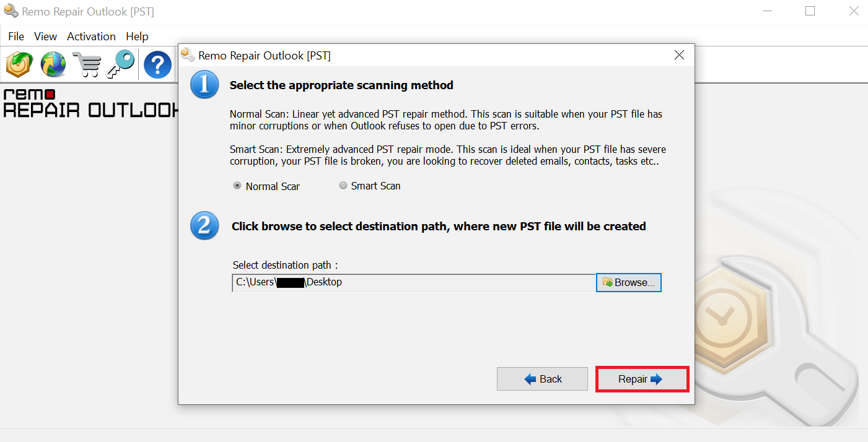Click the step 1 number badge
This screenshot has height=442, width=868.
click(204, 85)
